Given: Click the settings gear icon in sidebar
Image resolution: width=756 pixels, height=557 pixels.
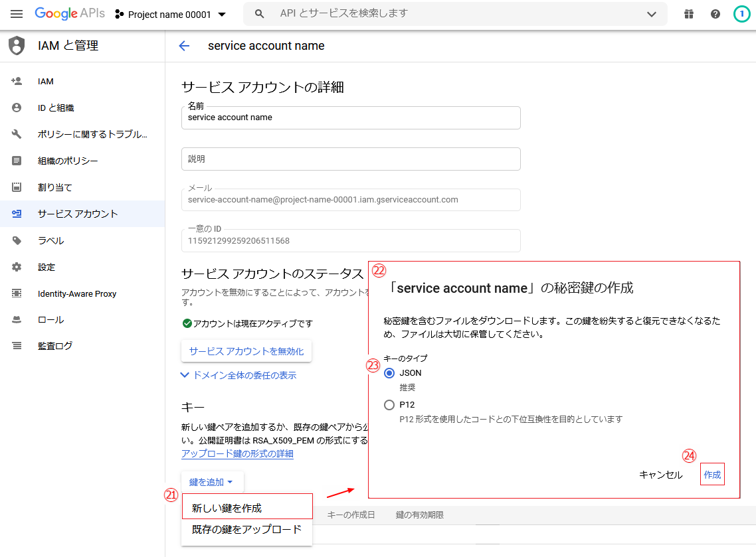Looking at the screenshot, I should 17,267.
